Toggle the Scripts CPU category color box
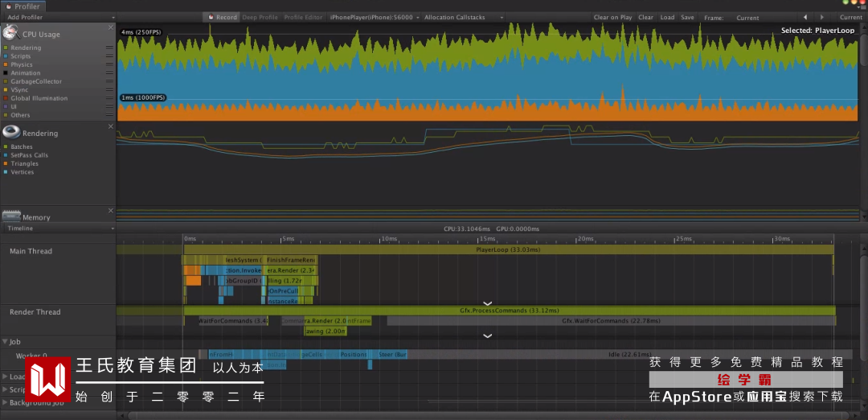The width and height of the screenshot is (868, 420). (x=6, y=56)
